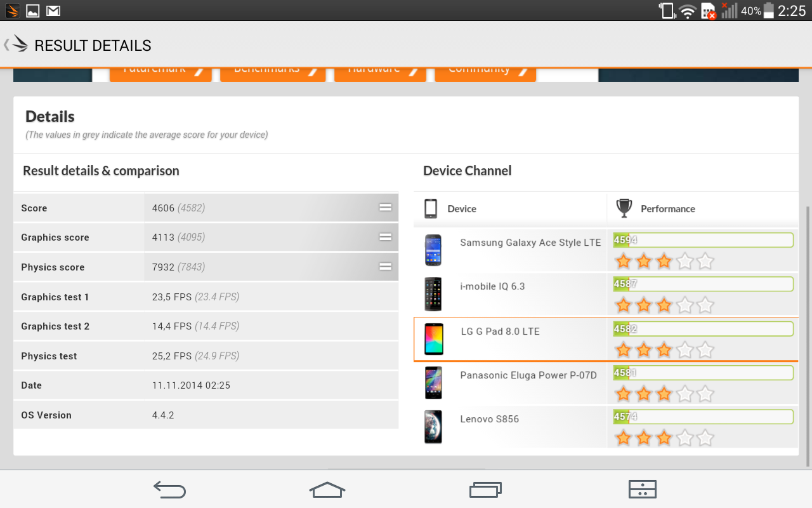Screen dimensions: 812x508
Task: Open Panasonic Eluga Power P-07D thumbnail
Action: [433, 382]
